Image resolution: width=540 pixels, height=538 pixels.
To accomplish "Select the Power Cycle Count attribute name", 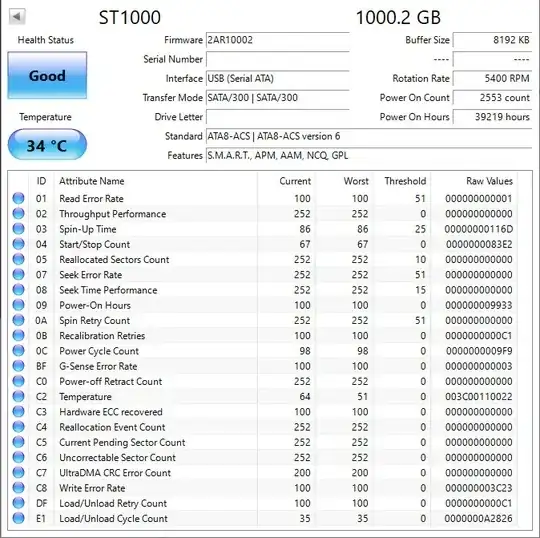I will tap(99, 351).
